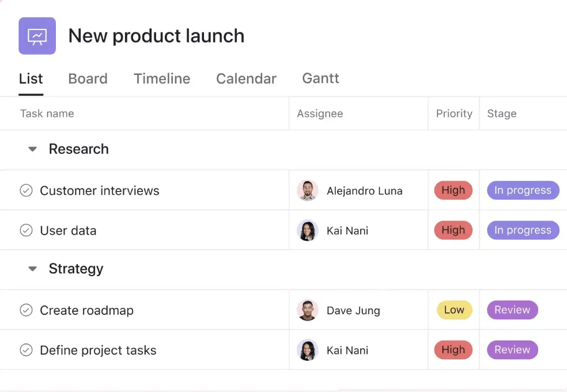Open High priority dropdown for Customer interviews
567x392 pixels.
pos(453,190)
